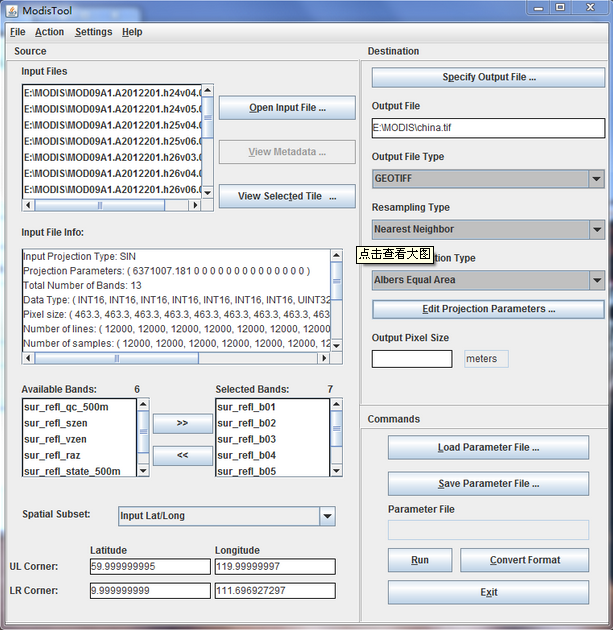613x630 pixels.
Task: Click Convert Format button
Action: (524, 560)
